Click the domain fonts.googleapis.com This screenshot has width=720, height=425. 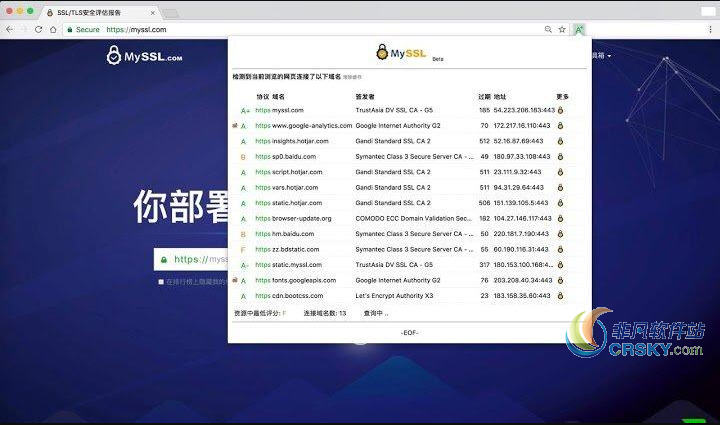(x=304, y=280)
